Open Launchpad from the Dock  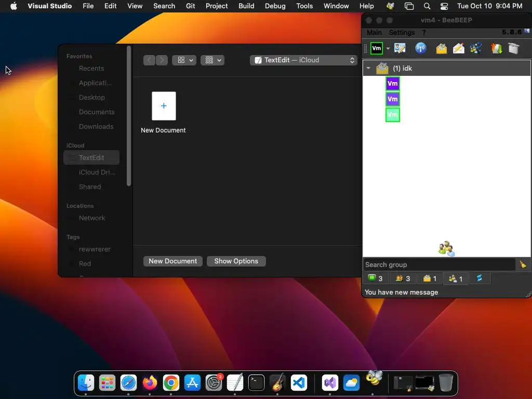click(107, 383)
